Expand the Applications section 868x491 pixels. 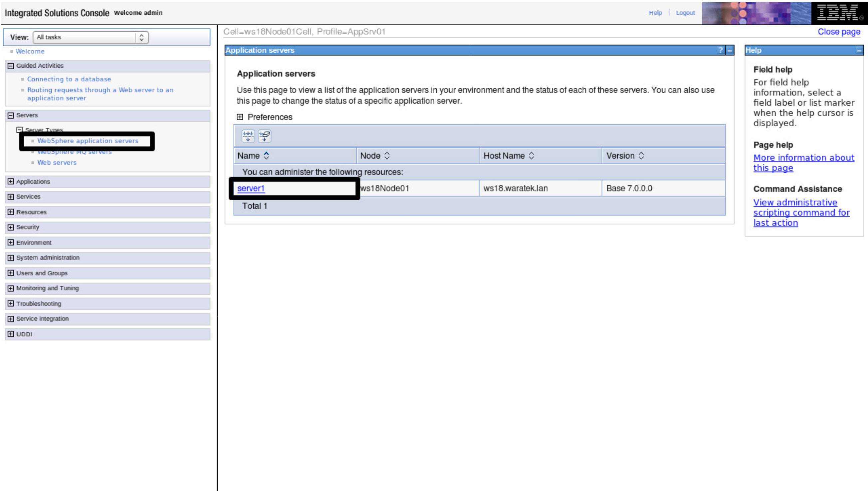coord(11,182)
